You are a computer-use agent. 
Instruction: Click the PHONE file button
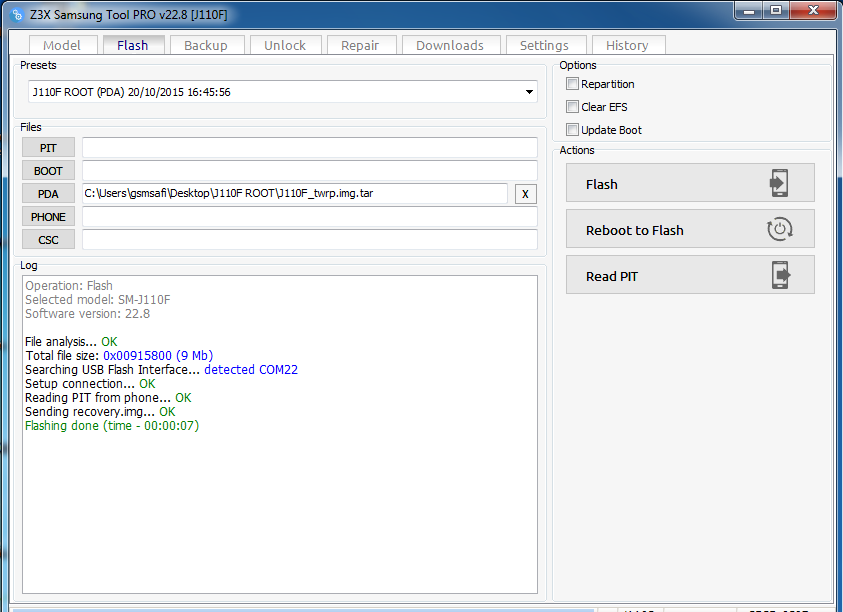click(48, 217)
